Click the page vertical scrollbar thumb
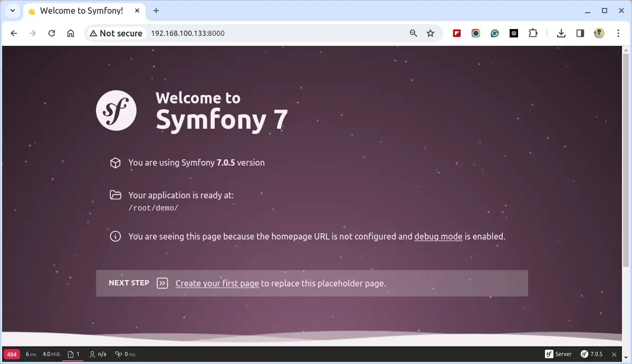The image size is (632, 364). (626, 160)
